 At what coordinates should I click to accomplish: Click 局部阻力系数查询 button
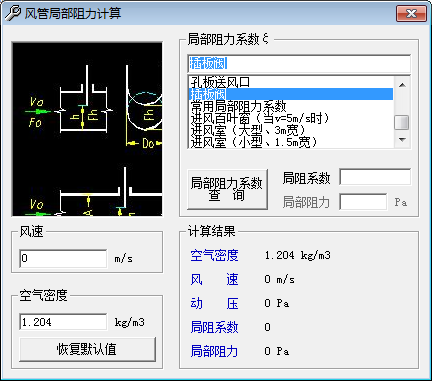(x=228, y=189)
